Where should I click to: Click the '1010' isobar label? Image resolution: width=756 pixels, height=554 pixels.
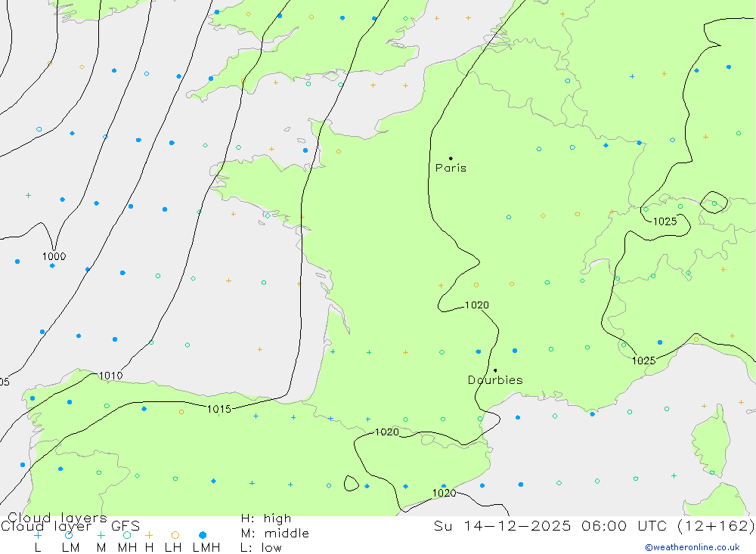tap(110, 376)
